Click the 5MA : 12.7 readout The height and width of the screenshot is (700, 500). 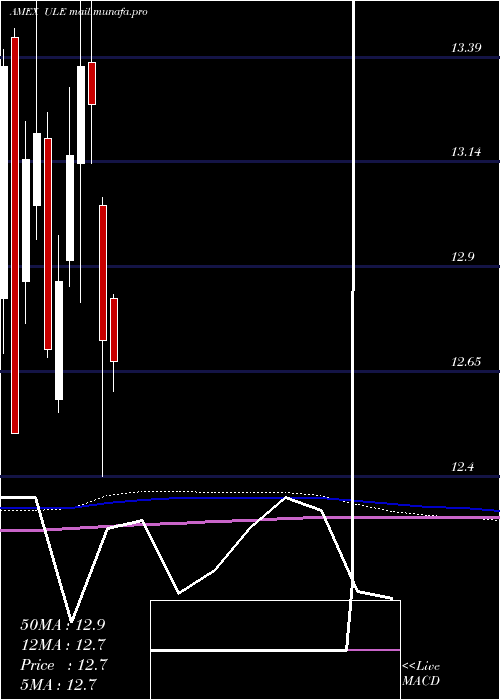(x=58, y=684)
